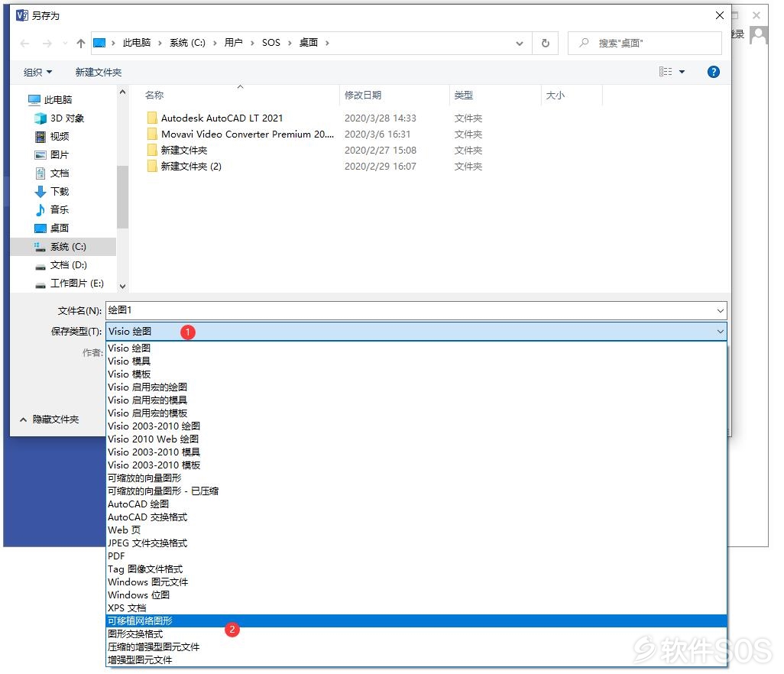Click SOS in the address breadcrumb
Screen dimensions: 784x674
point(271,43)
